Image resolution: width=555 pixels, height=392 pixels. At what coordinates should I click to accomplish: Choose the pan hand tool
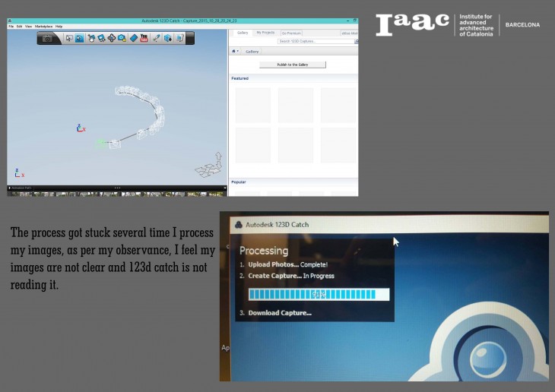[x=90, y=38]
